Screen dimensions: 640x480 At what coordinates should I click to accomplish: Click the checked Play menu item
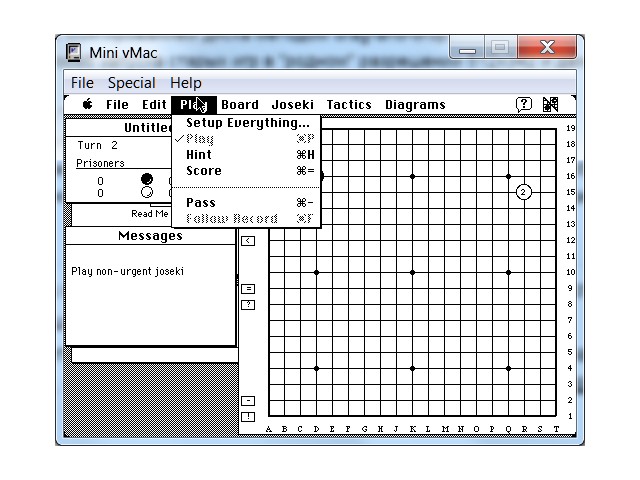[x=246, y=139]
